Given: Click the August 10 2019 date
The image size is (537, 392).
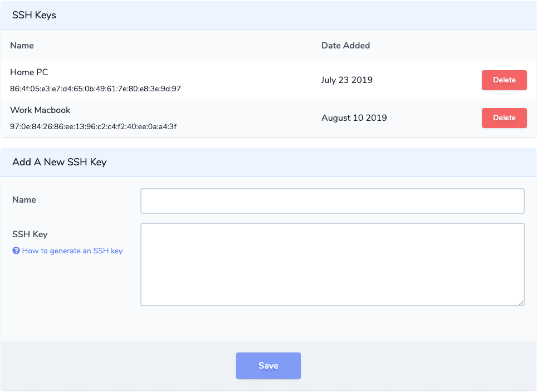Looking at the screenshot, I should click(354, 118).
